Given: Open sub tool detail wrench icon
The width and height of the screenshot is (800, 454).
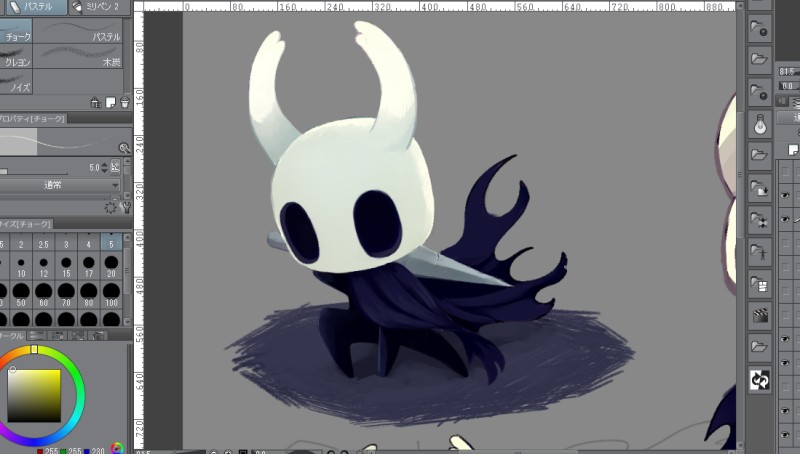Looking at the screenshot, I should tap(125, 207).
